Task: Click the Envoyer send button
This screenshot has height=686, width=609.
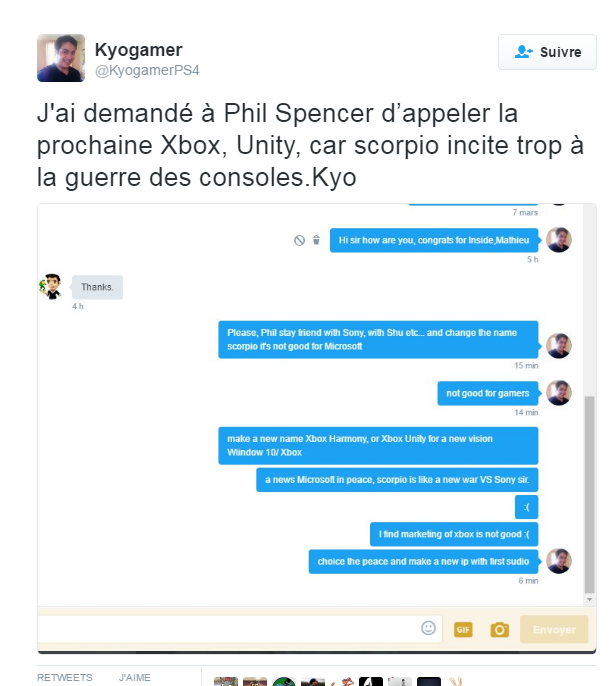Action: [554, 630]
